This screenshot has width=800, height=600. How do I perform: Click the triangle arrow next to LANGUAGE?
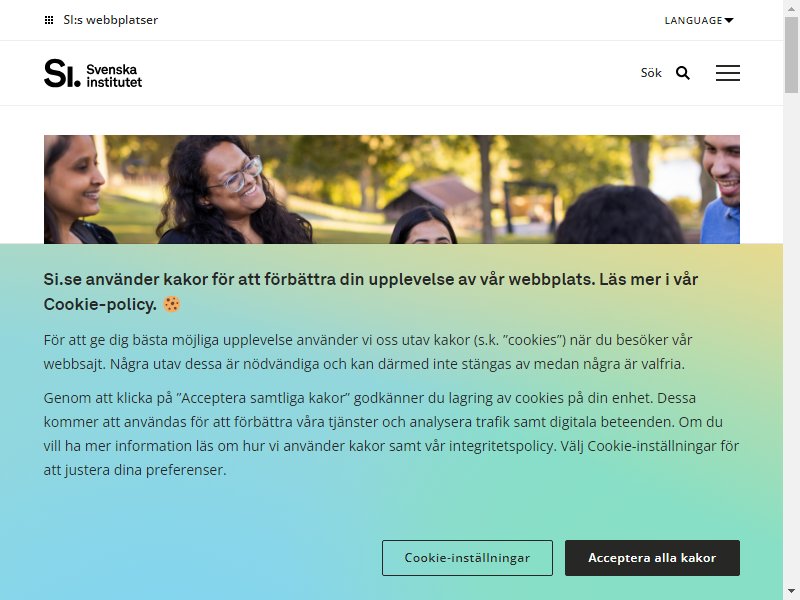(x=729, y=20)
